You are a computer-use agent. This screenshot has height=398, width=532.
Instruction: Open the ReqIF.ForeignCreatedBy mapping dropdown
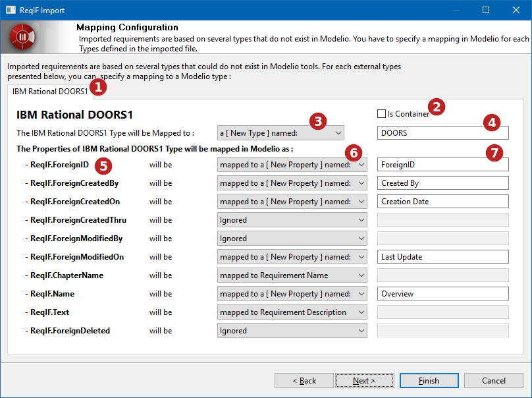(x=292, y=183)
